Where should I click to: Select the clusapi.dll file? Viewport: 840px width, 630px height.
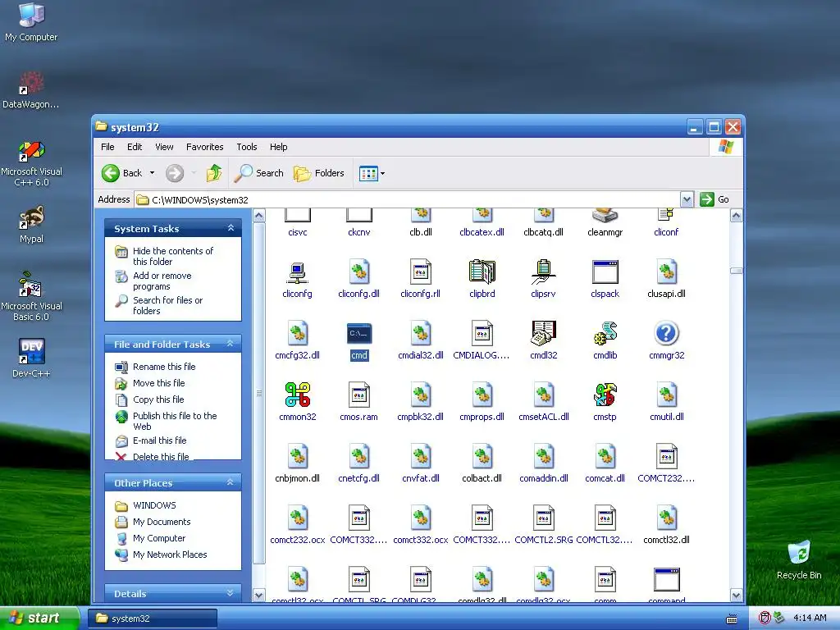(x=666, y=279)
